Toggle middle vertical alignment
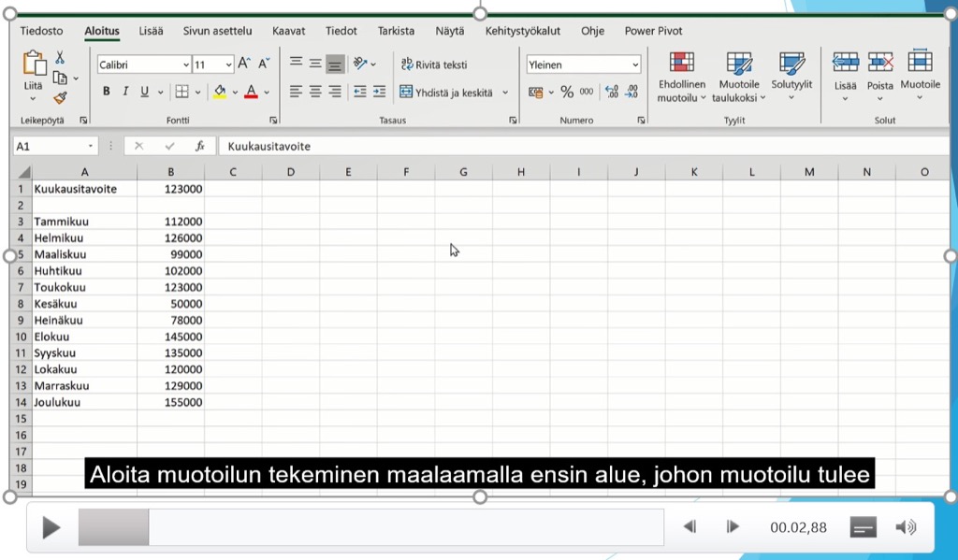This screenshot has height=560, width=958. pyautogui.click(x=315, y=63)
